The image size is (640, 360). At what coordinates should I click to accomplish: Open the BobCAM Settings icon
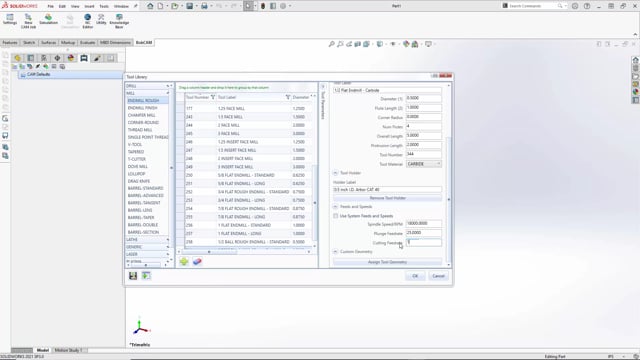pyautogui.click(x=10, y=19)
